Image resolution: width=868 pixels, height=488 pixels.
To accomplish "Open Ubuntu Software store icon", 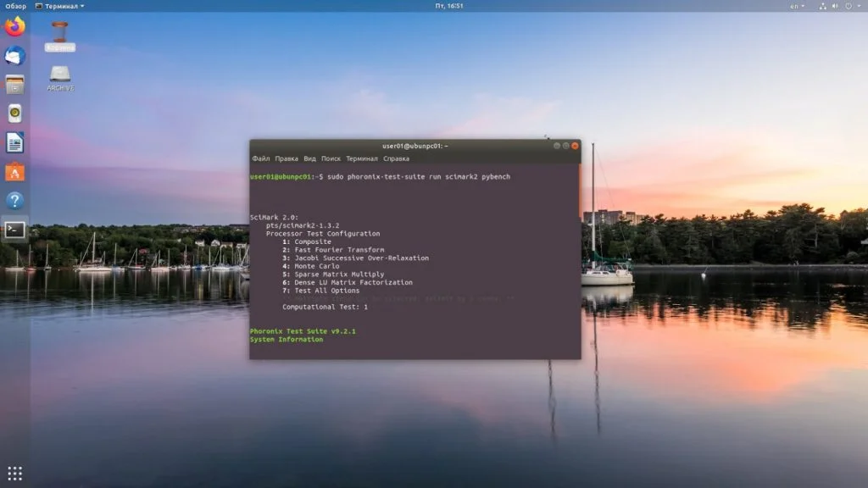I will coord(14,172).
